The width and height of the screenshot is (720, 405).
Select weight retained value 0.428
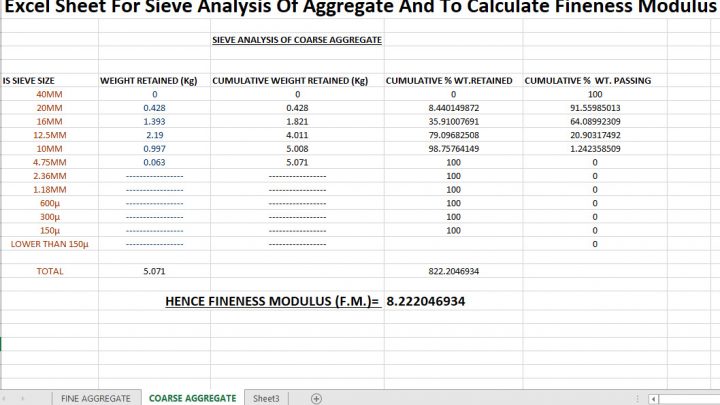coord(154,108)
